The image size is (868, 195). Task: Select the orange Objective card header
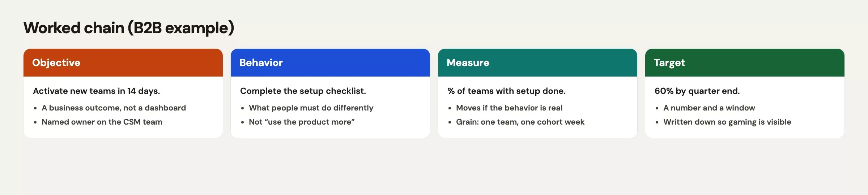tap(123, 62)
